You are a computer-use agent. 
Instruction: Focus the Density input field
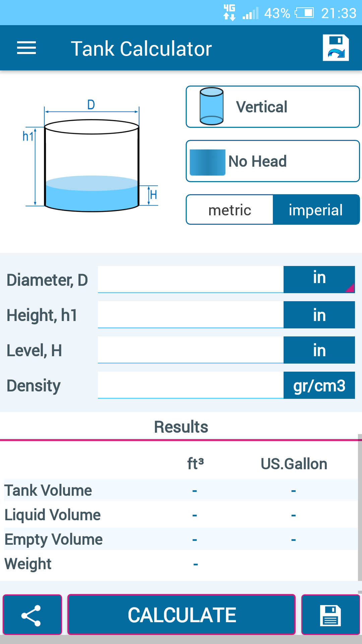(x=190, y=385)
